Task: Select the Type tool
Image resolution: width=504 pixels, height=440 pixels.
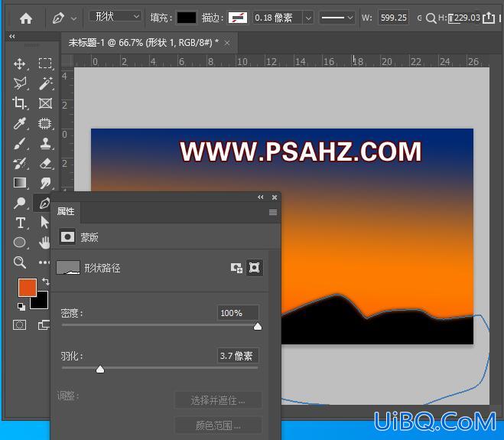Action: tap(21, 223)
